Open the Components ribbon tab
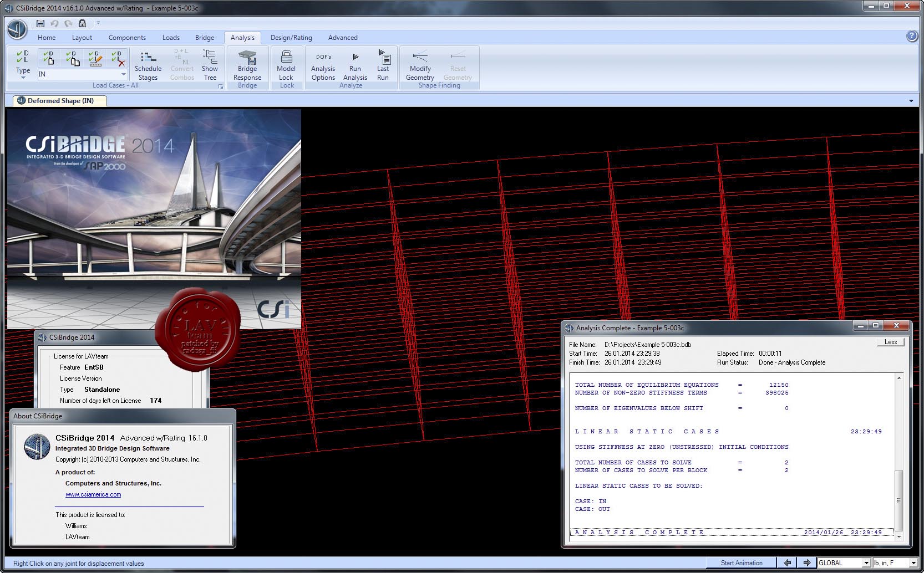Viewport: 924px width, 573px height. pyautogui.click(x=127, y=38)
